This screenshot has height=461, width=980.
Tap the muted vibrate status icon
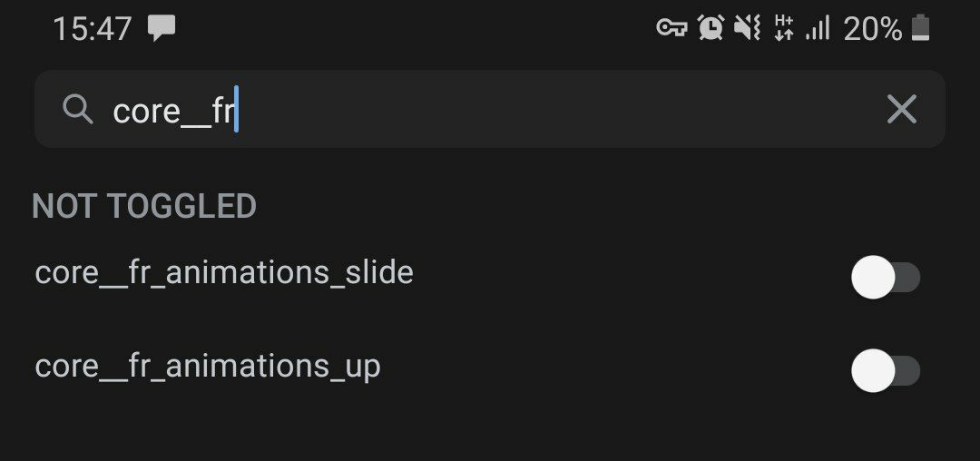click(x=747, y=28)
